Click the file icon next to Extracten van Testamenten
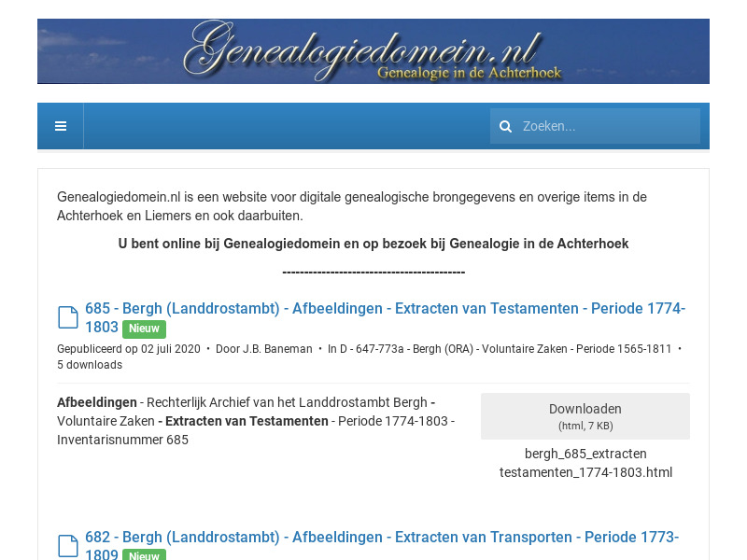This screenshot has height=560, width=747. point(67,316)
